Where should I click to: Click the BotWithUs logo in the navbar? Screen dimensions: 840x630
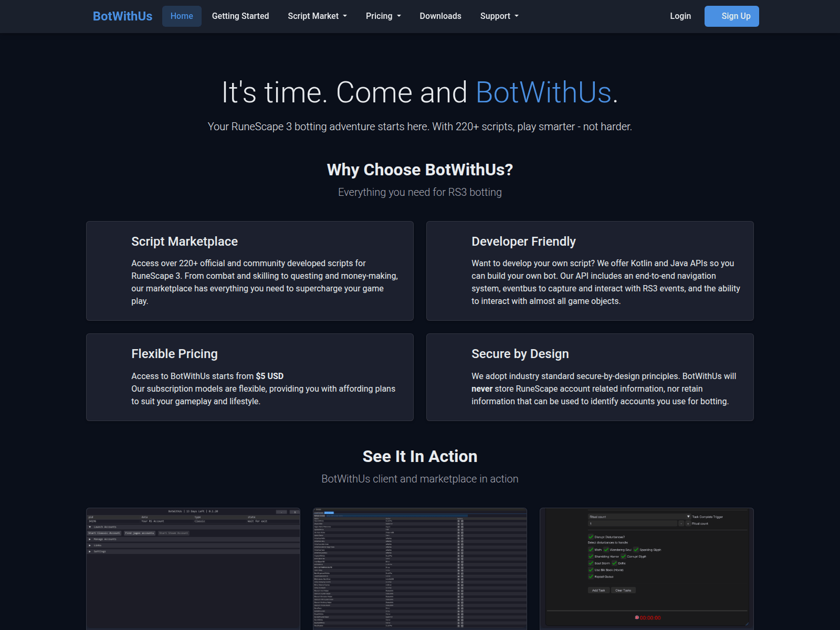coord(122,16)
